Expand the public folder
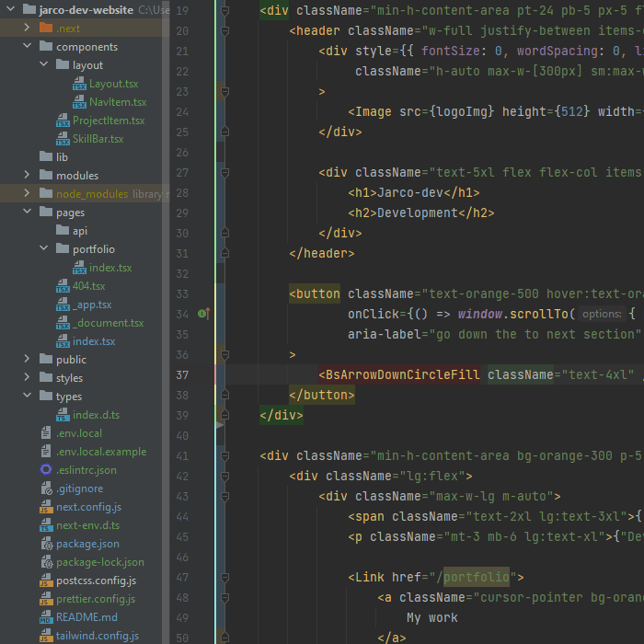This screenshot has width=644, height=644. 27,359
